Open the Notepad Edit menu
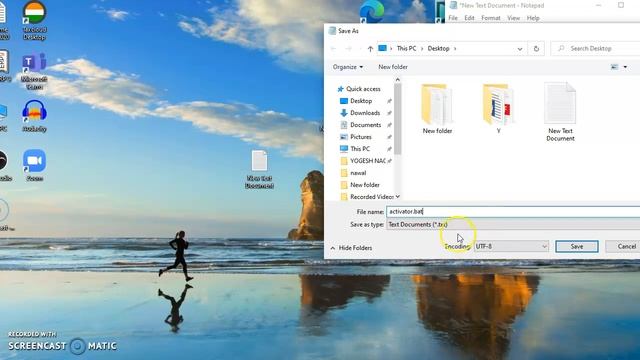This screenshot has height=360, width=640. [469, 18]
